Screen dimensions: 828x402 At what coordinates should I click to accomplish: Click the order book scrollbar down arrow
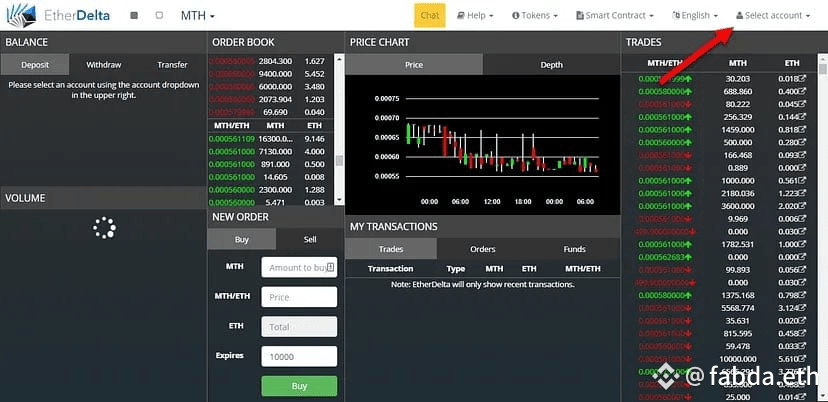[340, 200]
